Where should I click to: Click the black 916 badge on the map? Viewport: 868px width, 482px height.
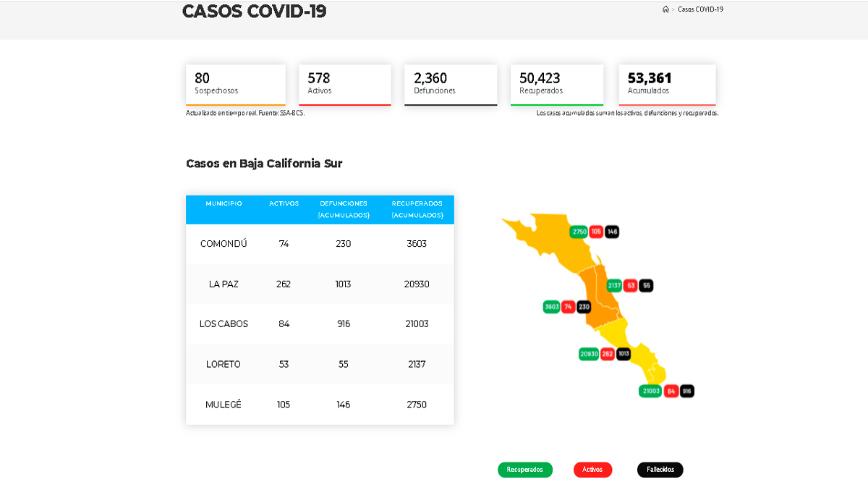point(687,391)
